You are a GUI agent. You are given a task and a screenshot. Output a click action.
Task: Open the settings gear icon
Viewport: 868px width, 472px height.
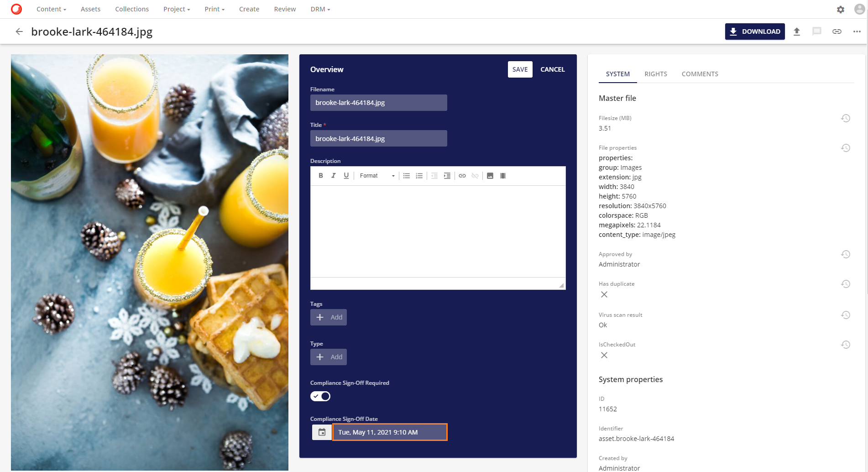coord(841,9)
